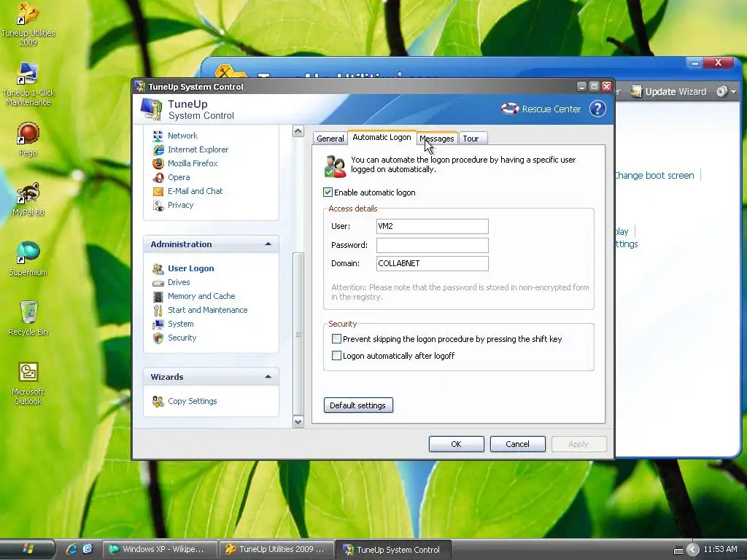
Task: Click the keyboard icon in system tray
Action: [x=678, y=551]
